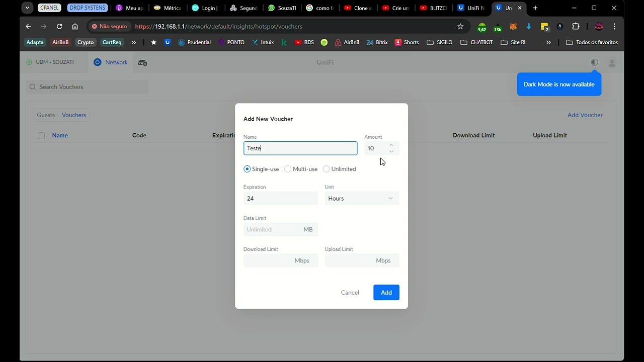Viewport: 644px width, 362px height.
Task: Click the Expiration value field
Action: [281, 198]
